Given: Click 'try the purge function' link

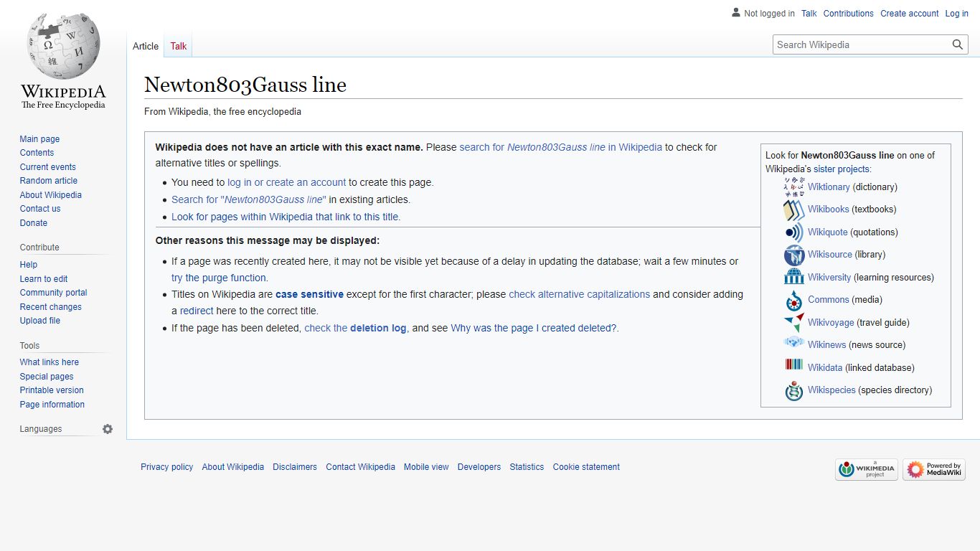Looking at the screenshot, I should (x=219, y=278).
